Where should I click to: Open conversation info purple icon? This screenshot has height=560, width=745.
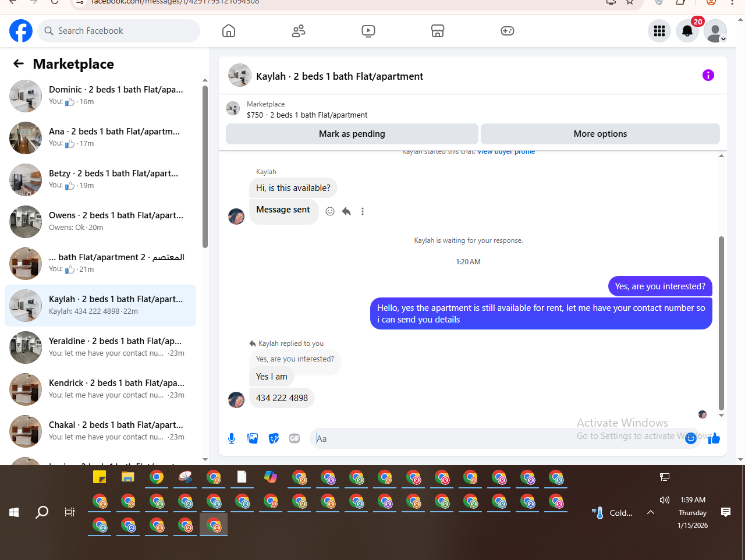click(708, 75)
